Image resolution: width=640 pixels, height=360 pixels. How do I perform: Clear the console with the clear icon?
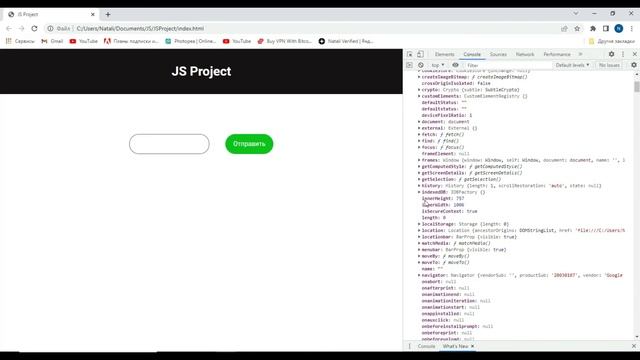tap(421, 65)
